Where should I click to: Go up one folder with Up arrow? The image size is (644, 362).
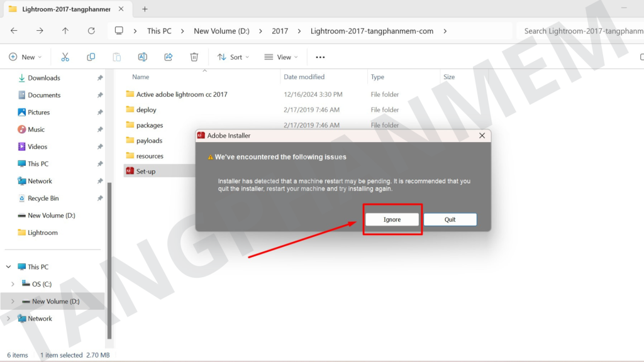pos(65,31)
